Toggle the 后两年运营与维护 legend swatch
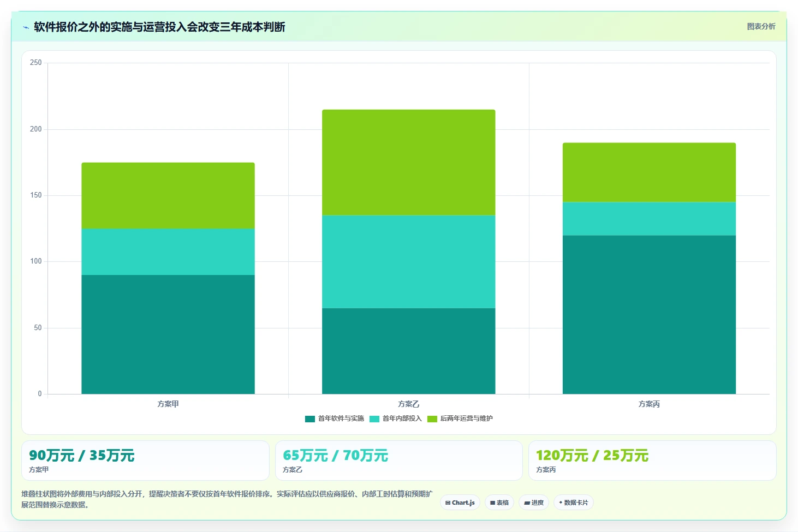This screenshot has width=798, height=532. click(x=432, y=419)
